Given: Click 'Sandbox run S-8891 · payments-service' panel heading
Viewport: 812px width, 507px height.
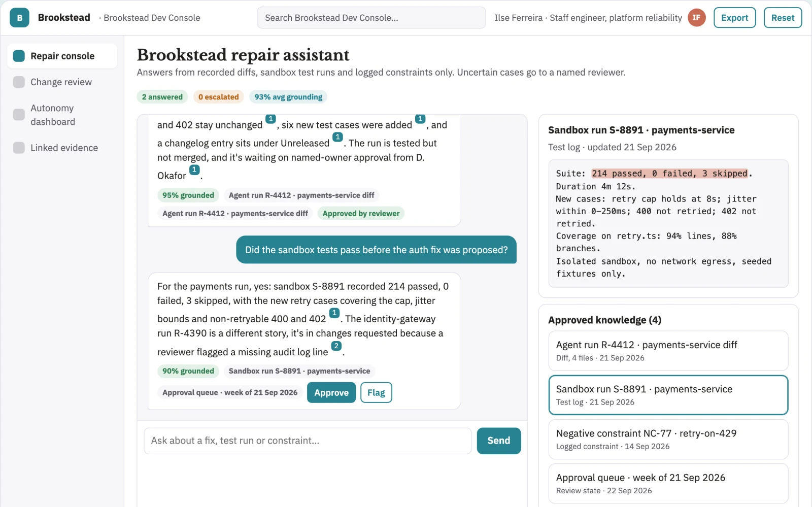Looking at the screenshot, I should 641,130.
